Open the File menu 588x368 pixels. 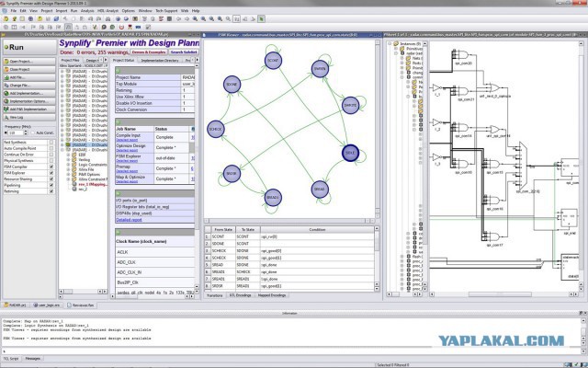tap(14, 11)
